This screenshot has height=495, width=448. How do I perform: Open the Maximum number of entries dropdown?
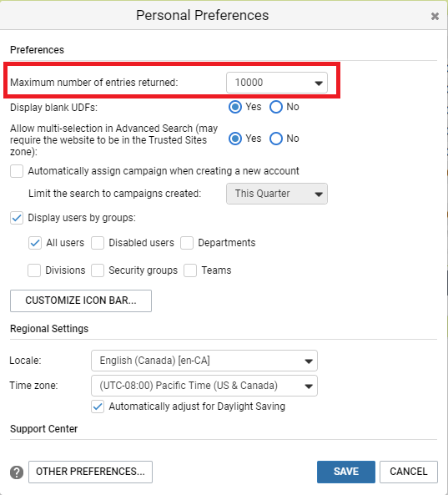click(277, 83)
